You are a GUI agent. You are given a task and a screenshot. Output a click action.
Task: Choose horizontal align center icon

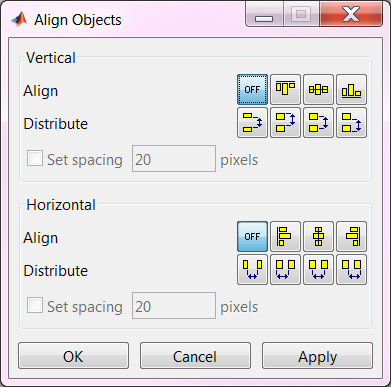pyautogui.click(x=318, y=236)
